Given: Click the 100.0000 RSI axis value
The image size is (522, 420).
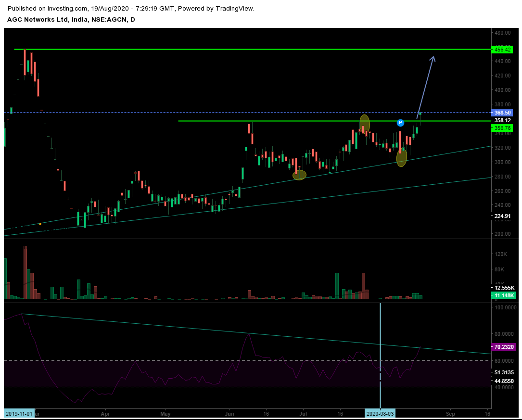Looking at the screenshot, I should 504,307.
